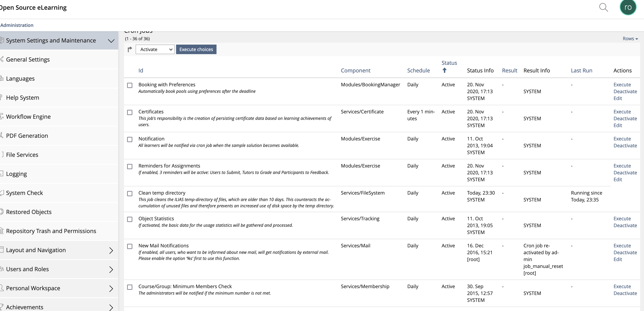
Task: Sort table by Component column
Action: point(356,71)
